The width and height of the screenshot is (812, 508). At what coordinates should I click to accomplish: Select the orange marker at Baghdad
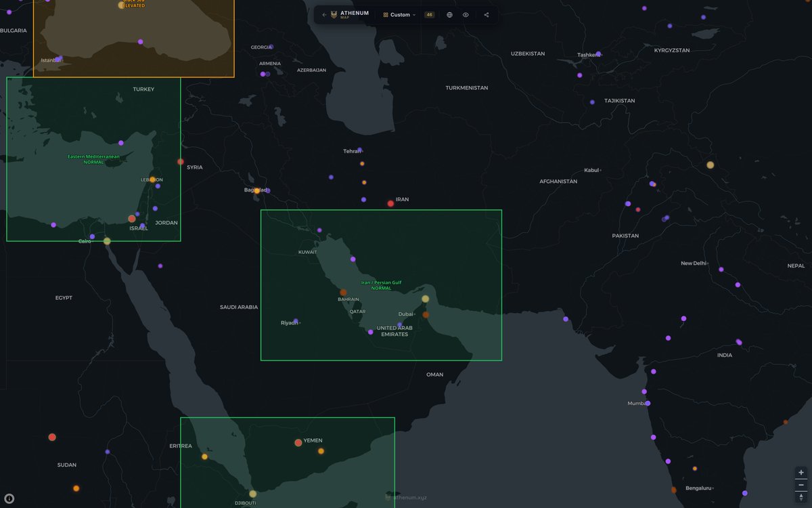tap(256, 191)
